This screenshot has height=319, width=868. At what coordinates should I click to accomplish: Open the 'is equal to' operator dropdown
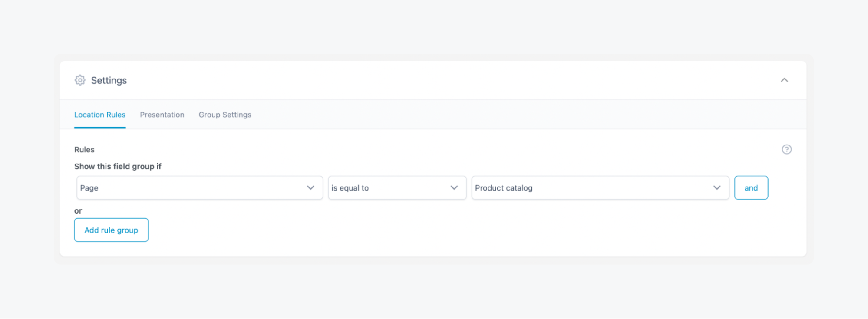(397, 188)
